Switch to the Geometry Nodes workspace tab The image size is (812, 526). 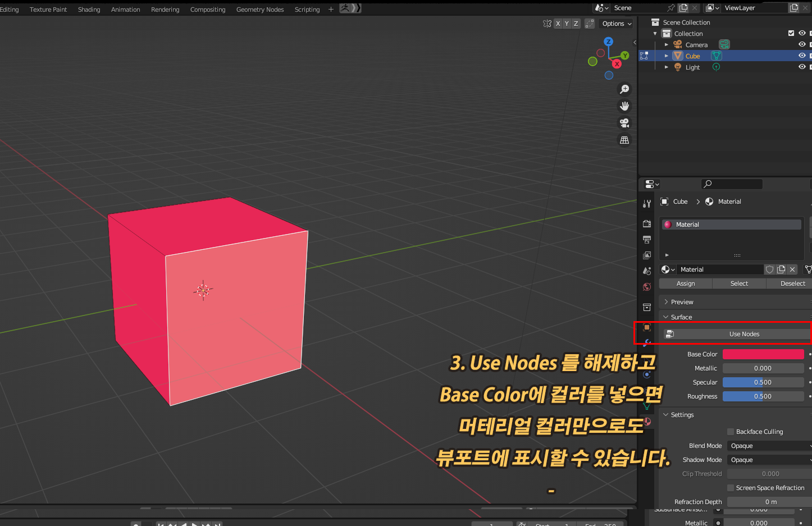click(260, 10)
